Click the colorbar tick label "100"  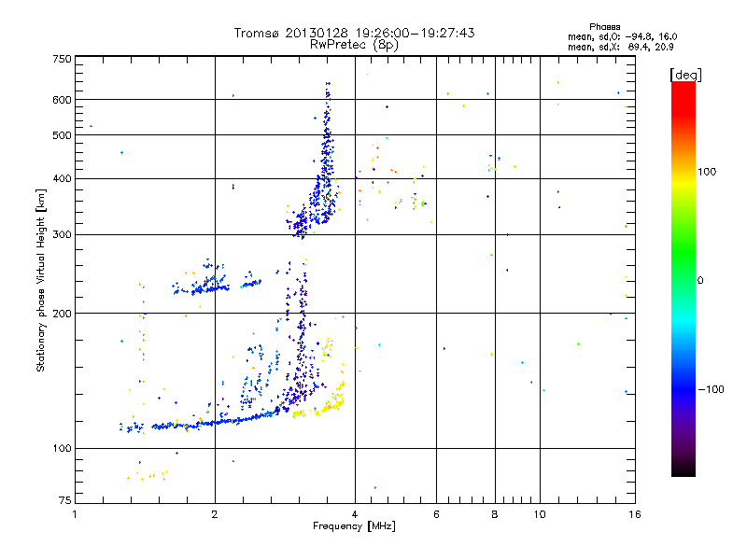pos(707,172)
